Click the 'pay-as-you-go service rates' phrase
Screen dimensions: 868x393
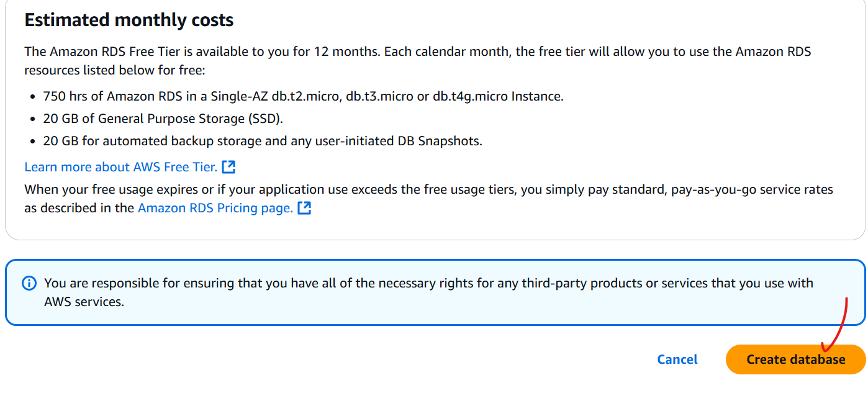[753, 189]
